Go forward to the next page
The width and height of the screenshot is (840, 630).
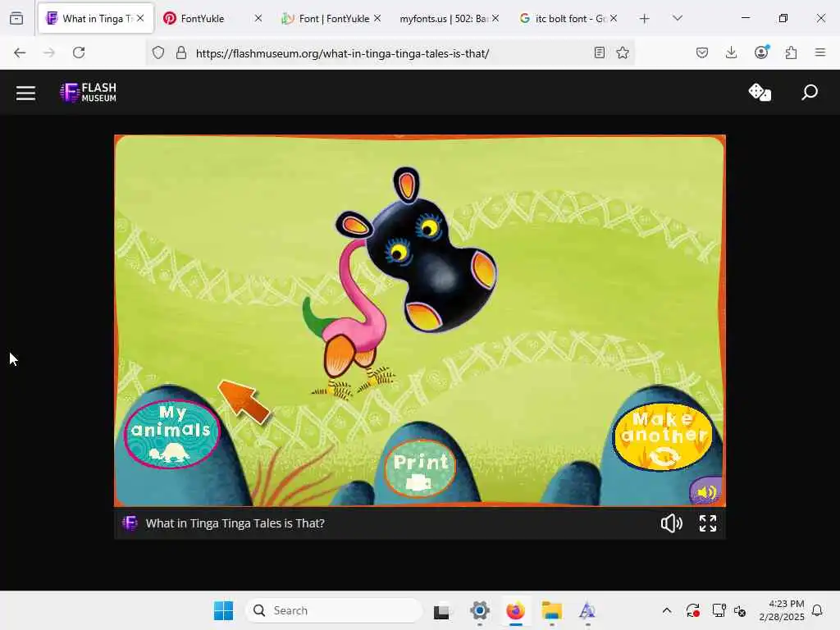(49, 52)
